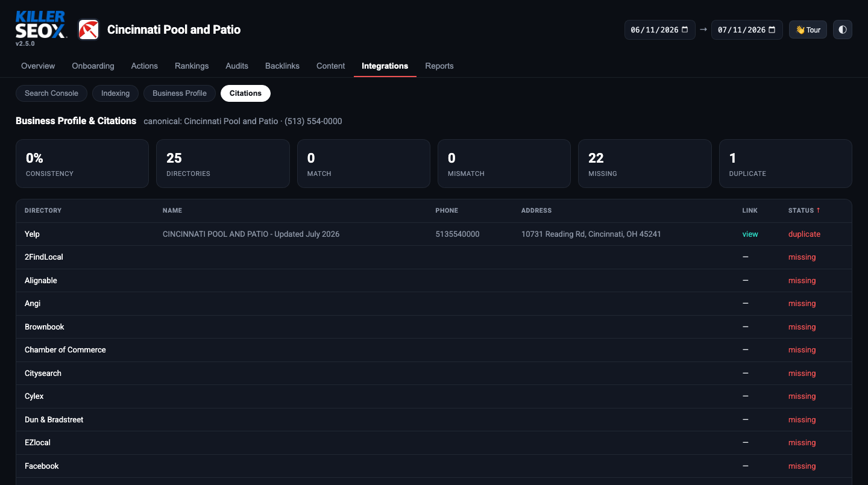This screenshot has height=485, width=868.
Task: Click the Brownbook row
Action: click(x=434, y=327)
